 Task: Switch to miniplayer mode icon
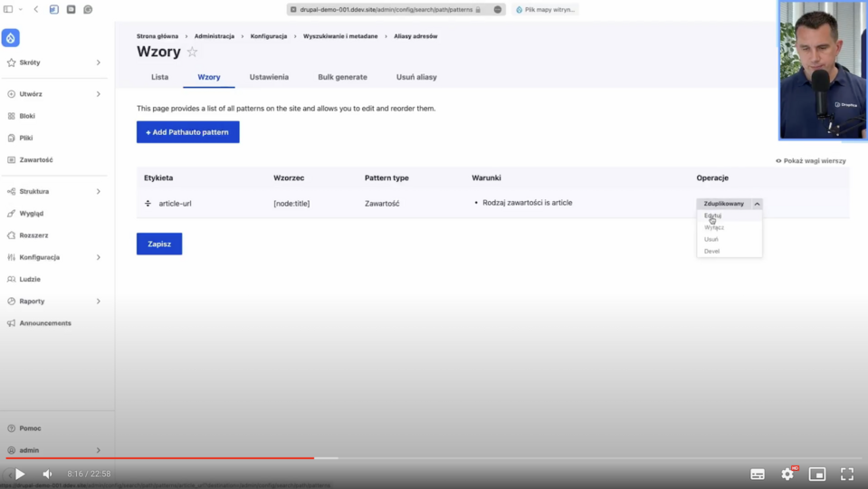[817, 474]
